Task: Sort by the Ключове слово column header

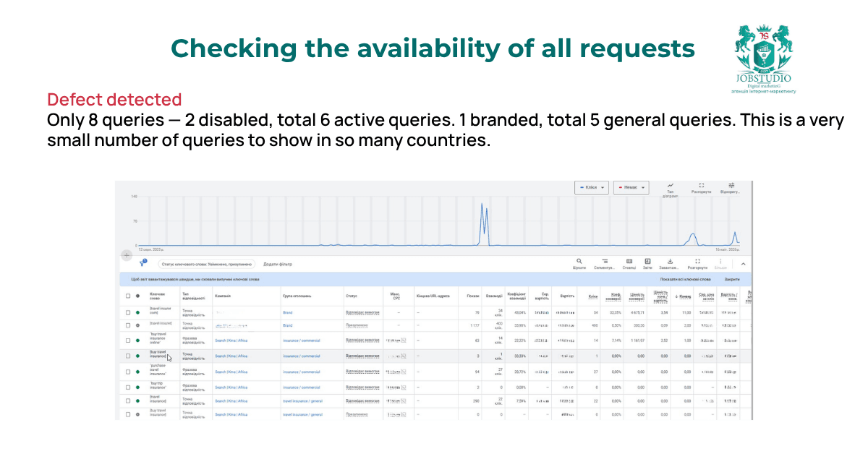Action: point(157,296)
